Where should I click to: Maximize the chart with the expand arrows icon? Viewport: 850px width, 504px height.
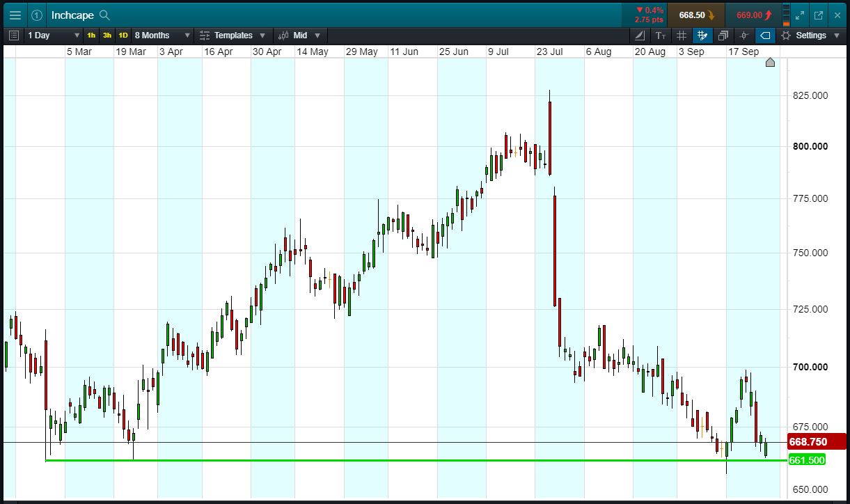tap(800, 15)
